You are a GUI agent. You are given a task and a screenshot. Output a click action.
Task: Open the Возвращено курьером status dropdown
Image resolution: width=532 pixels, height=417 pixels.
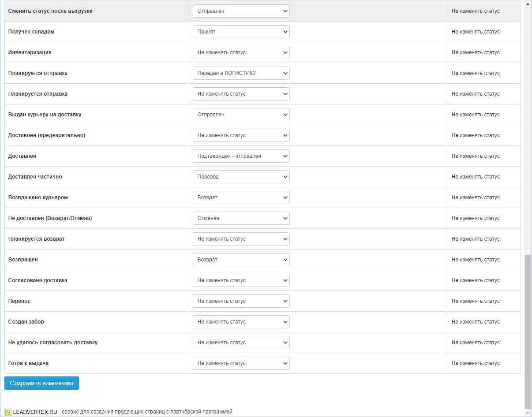click(x=241, y=197)
